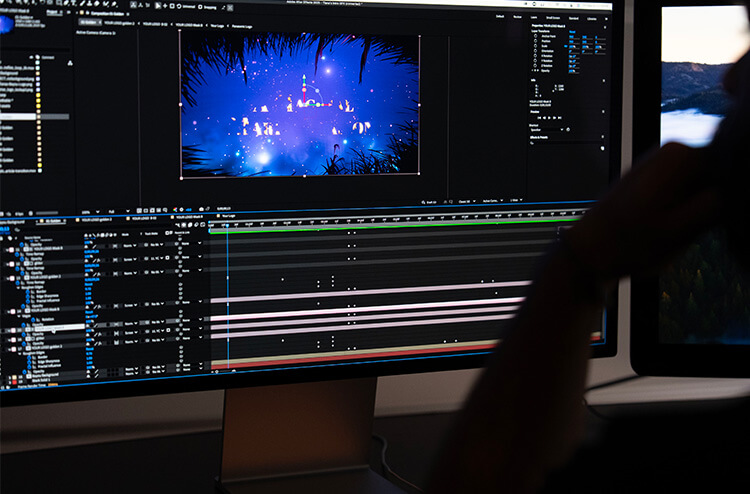Play the preview in Preview panel
The image size is (750, 494).
pyautogui.click(x=549, y=118)
